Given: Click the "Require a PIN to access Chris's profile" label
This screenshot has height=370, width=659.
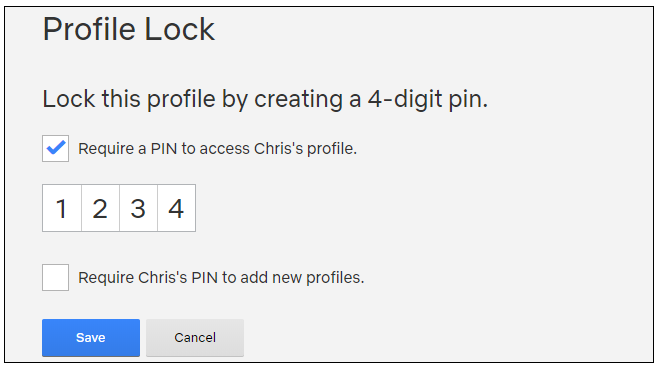Looking at the screenshot, I should [x=217, y=149].
